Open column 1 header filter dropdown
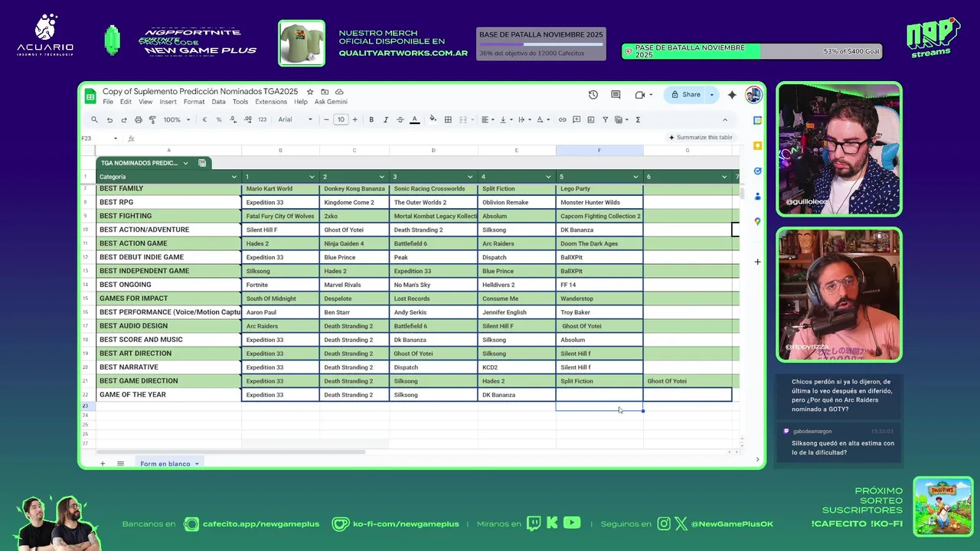Viewport: 980px width, 551px height. [312, 177]
